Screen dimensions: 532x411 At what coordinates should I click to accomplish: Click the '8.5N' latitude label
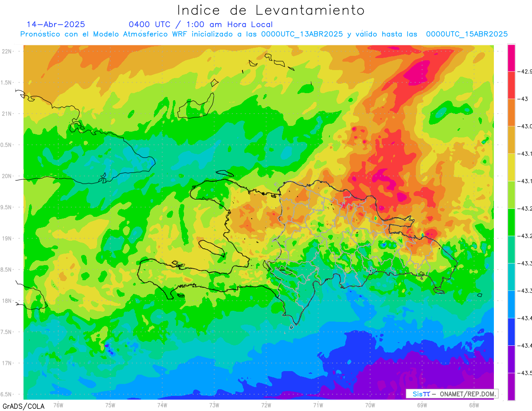click(7, 270)
